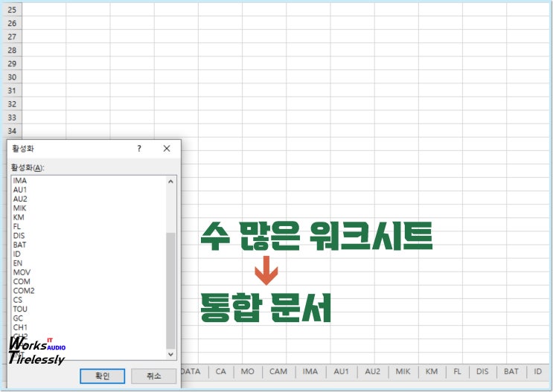Viewport: 553px width, 392px height.
Task: Open the help question mark in the 활성화 dialog
Action: (x=139, y=149)
